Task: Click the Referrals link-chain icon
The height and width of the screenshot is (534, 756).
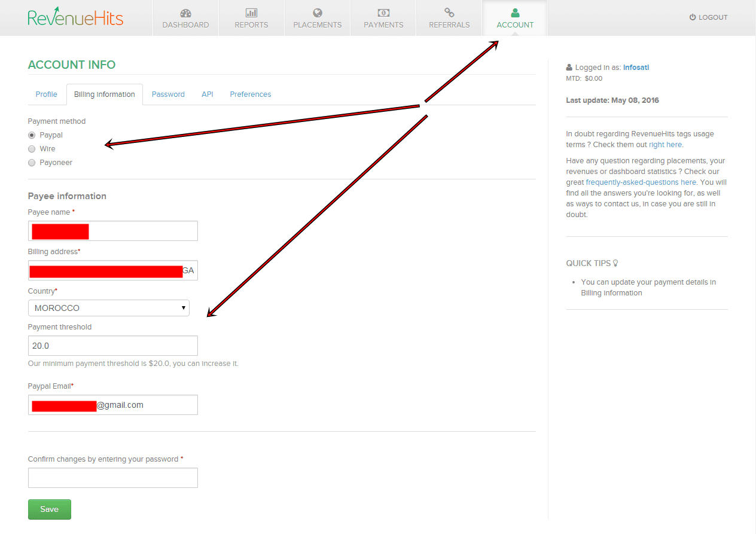Action: [x=449, y=13]
